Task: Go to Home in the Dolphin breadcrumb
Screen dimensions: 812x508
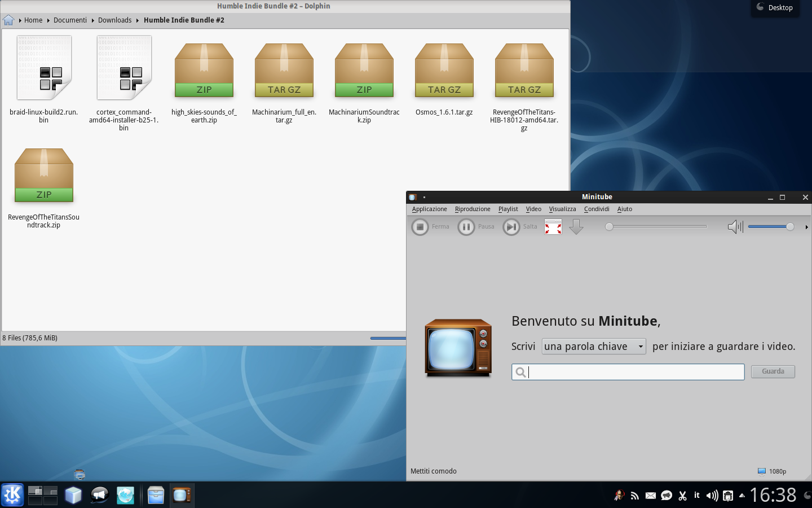Action: (x=33, y=20)
